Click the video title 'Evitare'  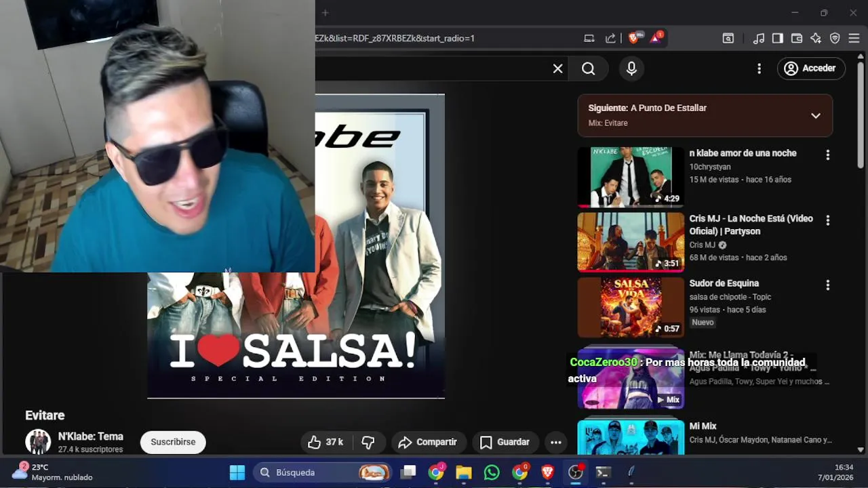click(45, 415)
